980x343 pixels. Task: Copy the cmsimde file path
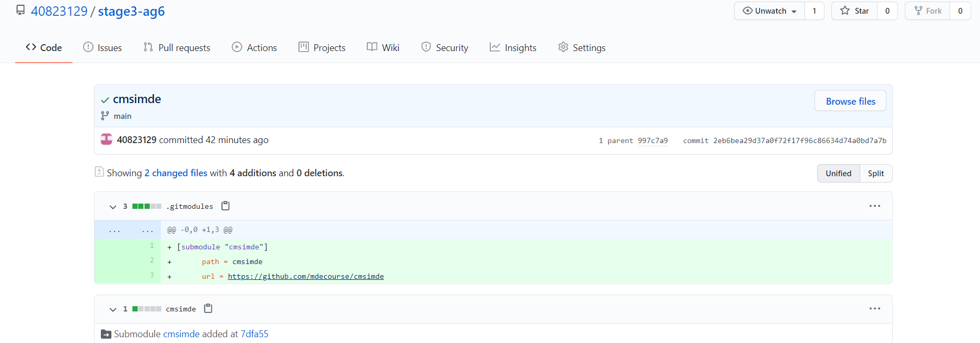coord(208,308)
